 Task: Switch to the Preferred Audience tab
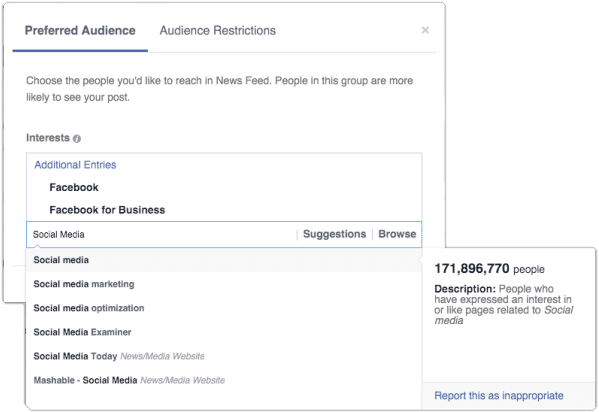(x=80, y=31)
